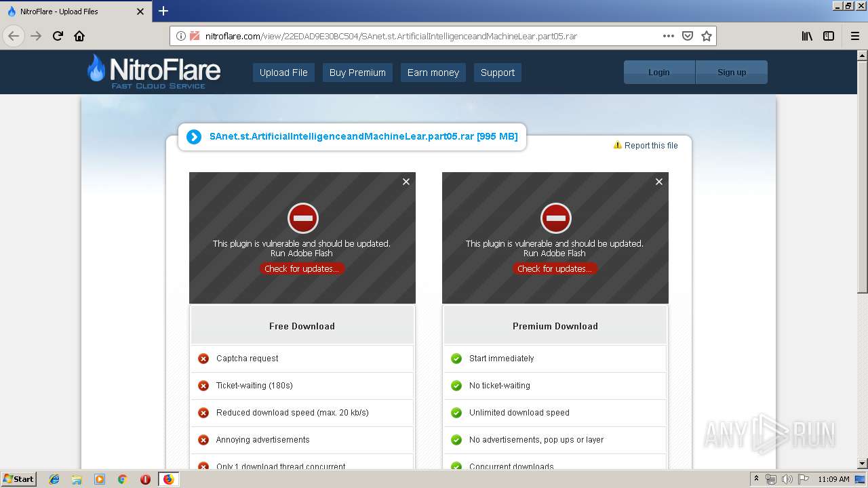This screenshot has width=868, height=488.
Task: Select the NitroFlare - Upload Files tab
Action: (x=75, y=12)
